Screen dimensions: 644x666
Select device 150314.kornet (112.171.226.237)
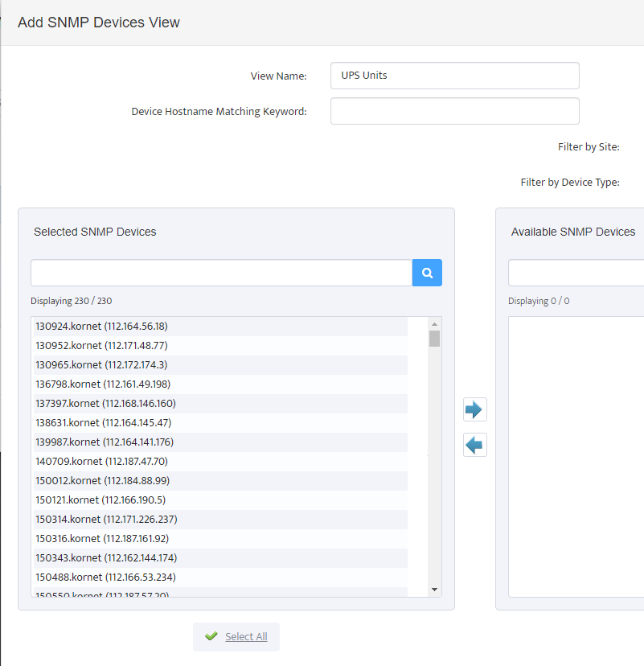tap(221, 520)
